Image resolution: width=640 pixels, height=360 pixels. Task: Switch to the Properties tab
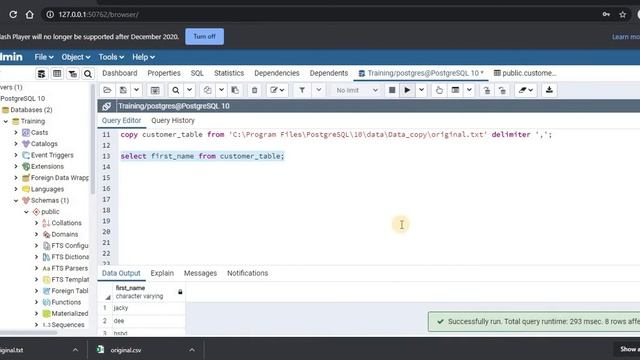(164, 73)
